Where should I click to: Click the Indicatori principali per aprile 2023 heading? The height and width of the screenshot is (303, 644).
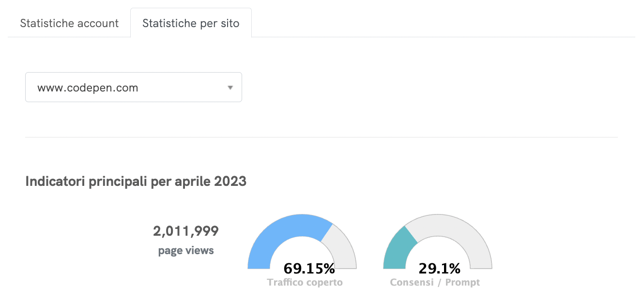pos(136,181)
